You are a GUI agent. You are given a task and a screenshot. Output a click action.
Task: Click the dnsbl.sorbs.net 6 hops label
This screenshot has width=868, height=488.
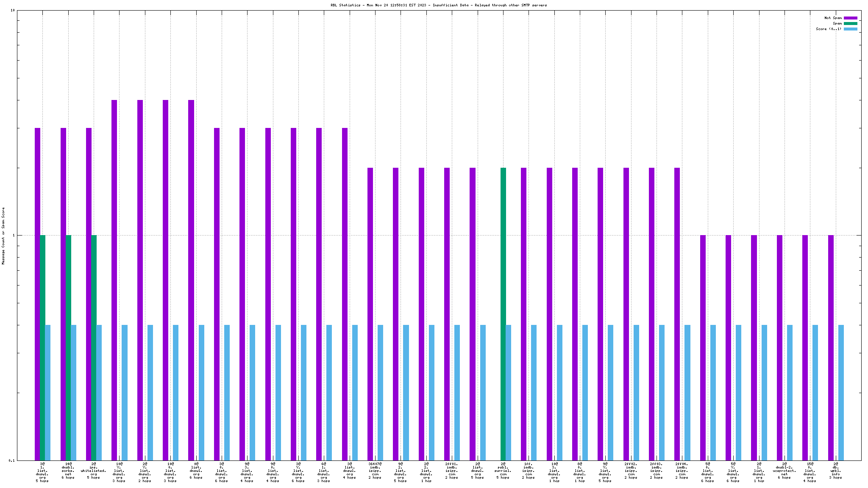click(68, 471)
